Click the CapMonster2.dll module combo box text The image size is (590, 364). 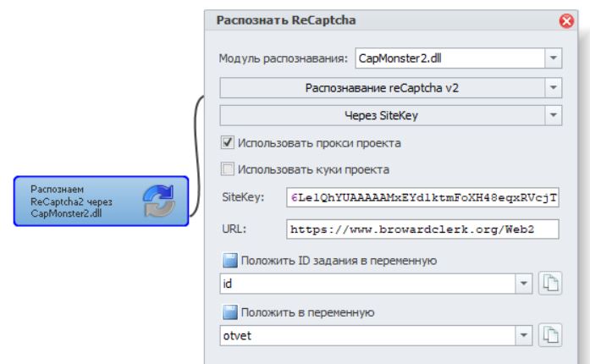pos(447,59)
